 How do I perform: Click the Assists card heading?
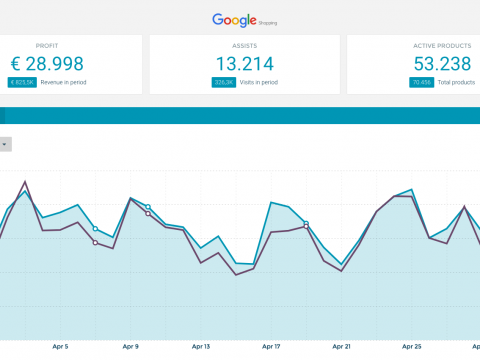[245, 46]
